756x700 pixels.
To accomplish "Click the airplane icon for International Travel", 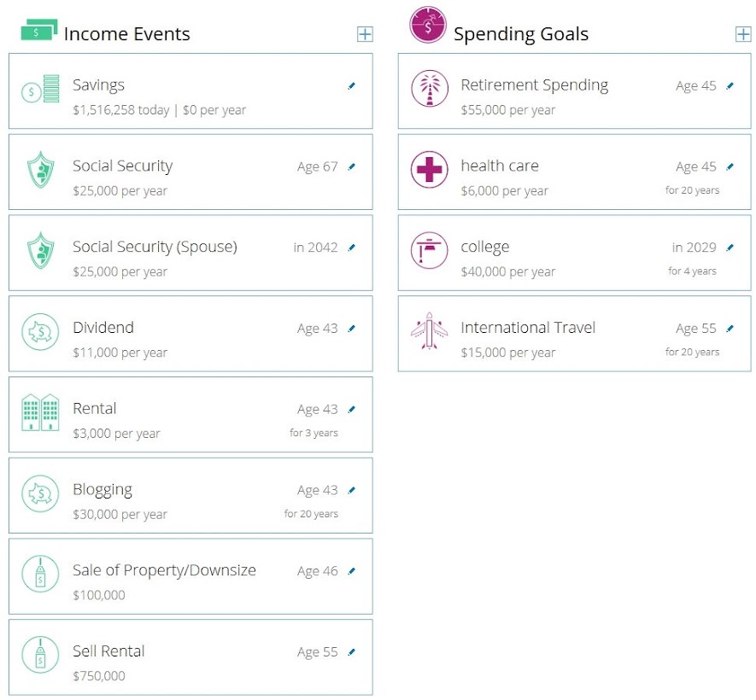I will click(x=429, y=331).
